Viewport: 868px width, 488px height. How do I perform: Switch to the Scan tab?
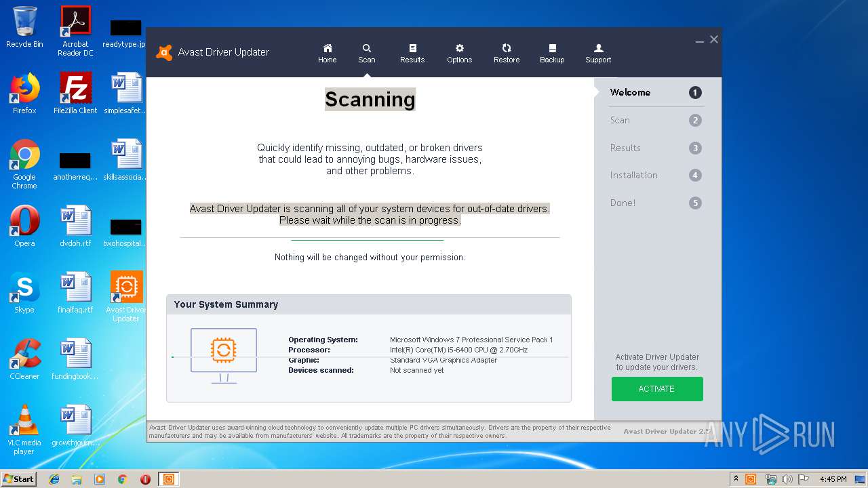pyautogui.click(x=367, y=54)
